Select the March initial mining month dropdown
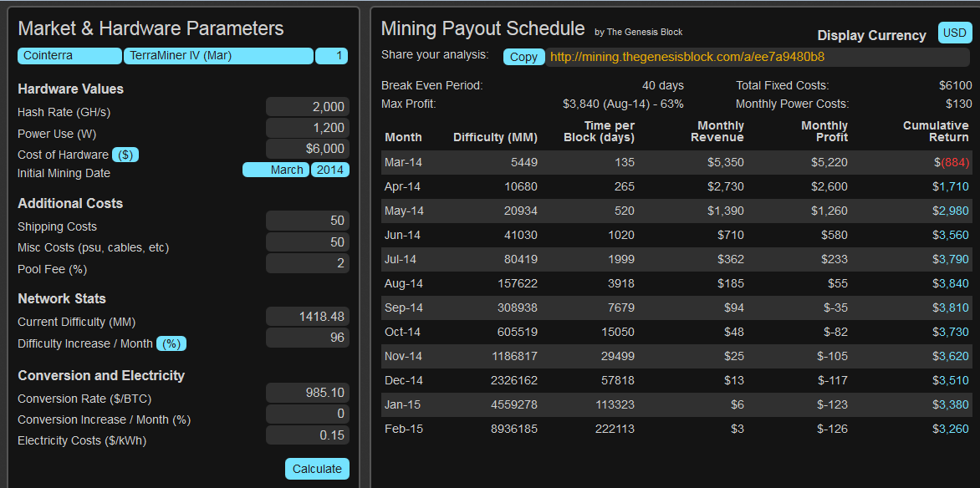The height and width of the screenshot is (488, 980). point(276,170)
